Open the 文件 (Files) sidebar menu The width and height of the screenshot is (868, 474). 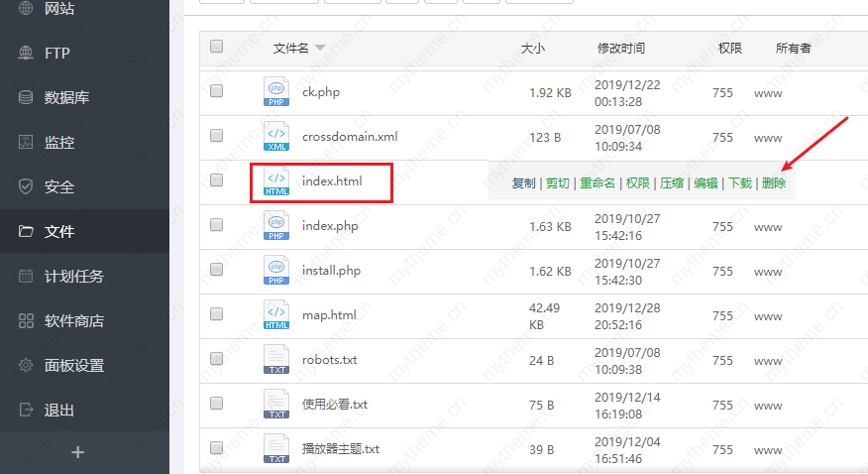point(59,232)
